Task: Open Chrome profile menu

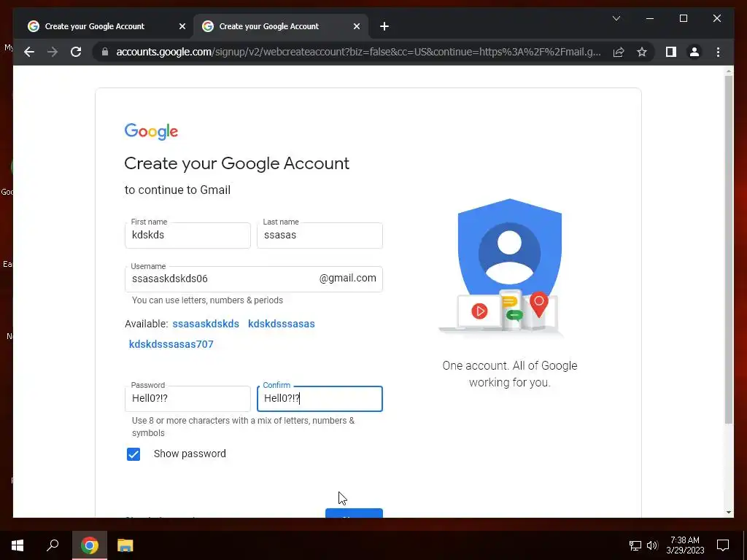Action: point(694,52)
